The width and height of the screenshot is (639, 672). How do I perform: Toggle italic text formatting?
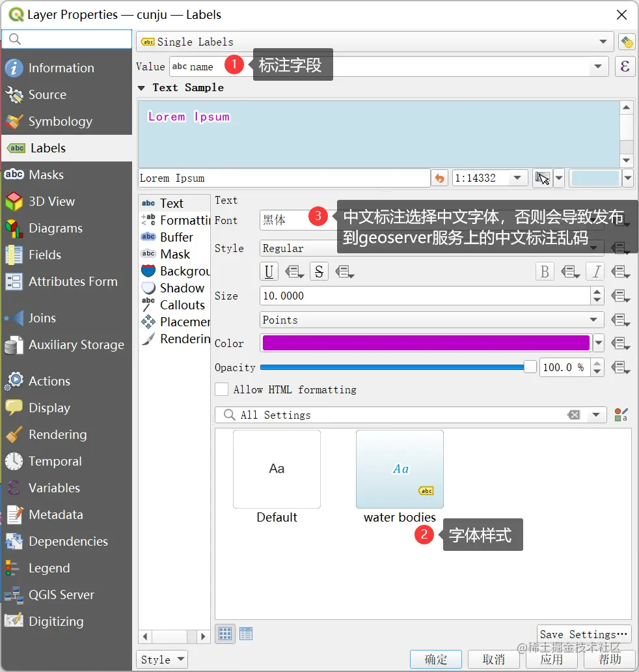point(596,272)
